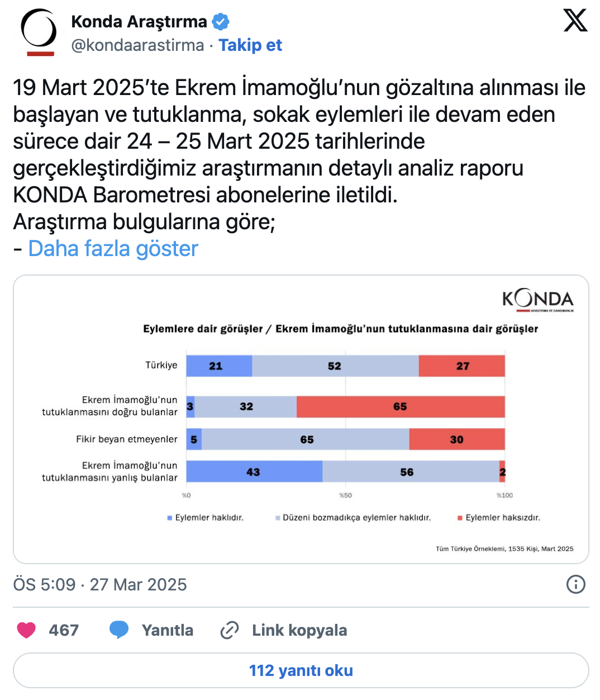Click the red Türkiye bar segment 27
Viewport: 600px width, 700px height.
click(x=462, y=366)
